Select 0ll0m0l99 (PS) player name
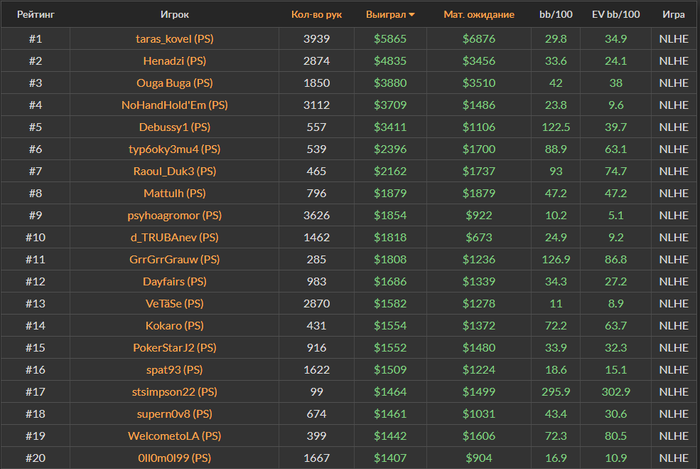Screen dimensions: 700x469 175,458
